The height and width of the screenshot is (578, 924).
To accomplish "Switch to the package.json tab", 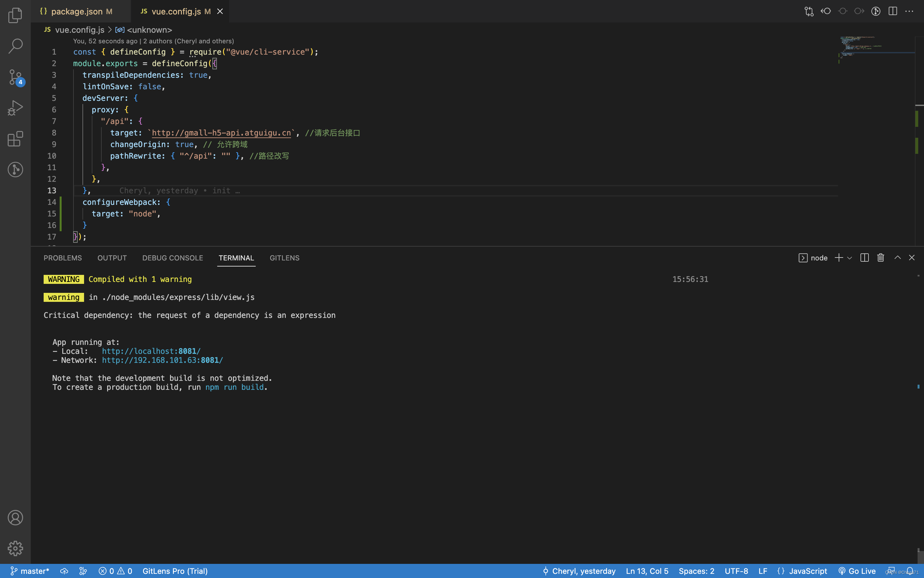I will 81,12.
